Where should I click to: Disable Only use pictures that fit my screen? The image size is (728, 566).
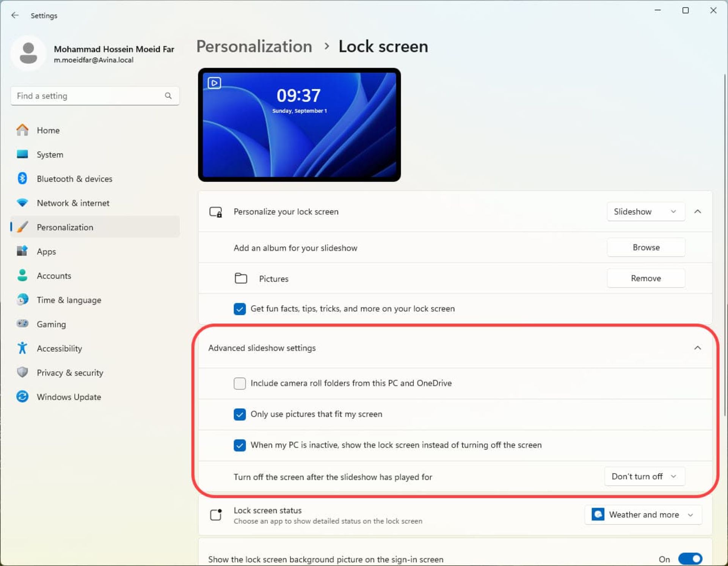(x=240, y=414)
